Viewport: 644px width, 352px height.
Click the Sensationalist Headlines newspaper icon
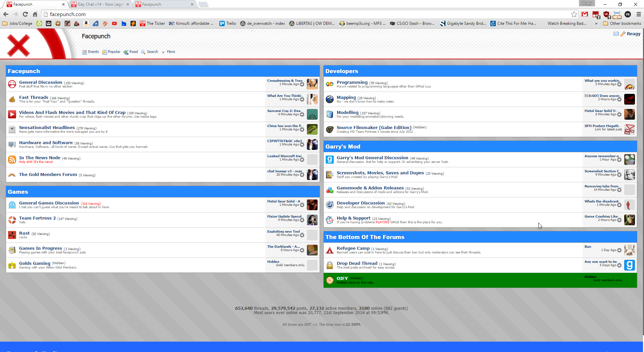point(12,129)
